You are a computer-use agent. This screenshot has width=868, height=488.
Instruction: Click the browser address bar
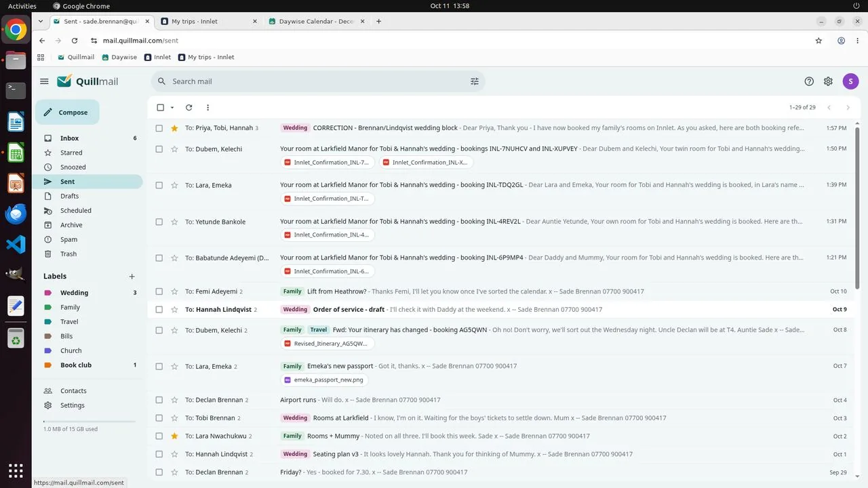click(x=448, y=41)
